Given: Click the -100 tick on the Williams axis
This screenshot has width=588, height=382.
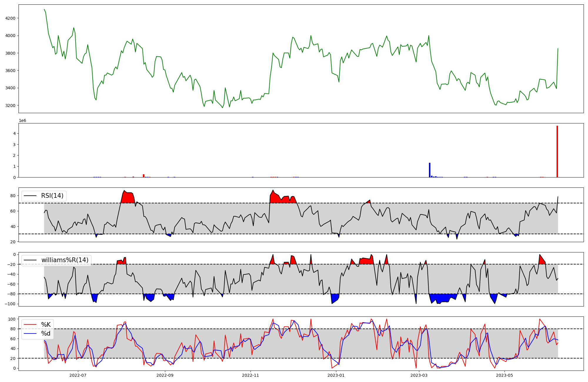Looking at the screenshot, I should pyautogui.click(x=10, y=304).
